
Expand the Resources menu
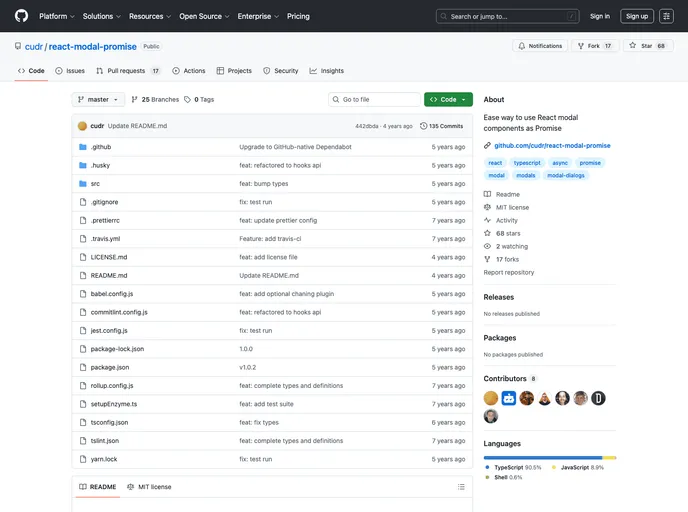tap(150, 16)
